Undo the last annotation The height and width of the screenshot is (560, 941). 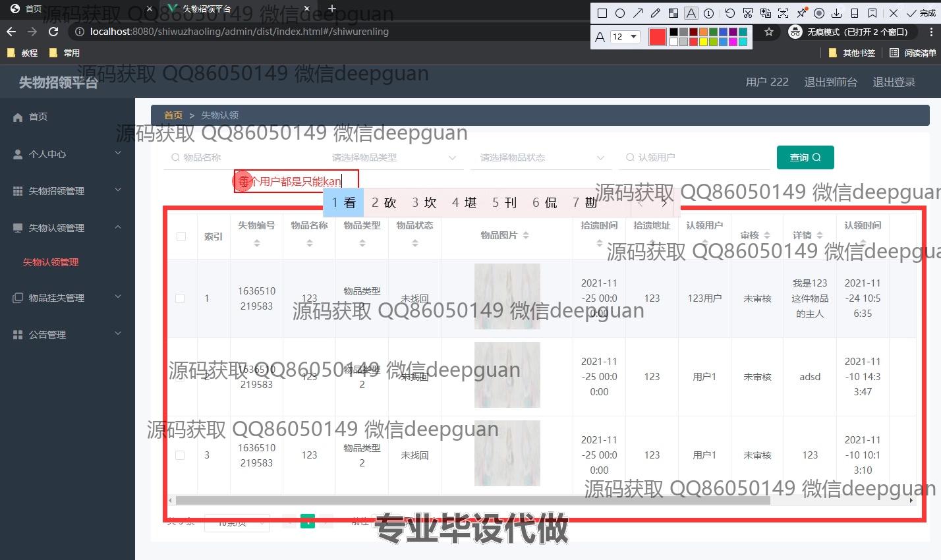point(729,13)
